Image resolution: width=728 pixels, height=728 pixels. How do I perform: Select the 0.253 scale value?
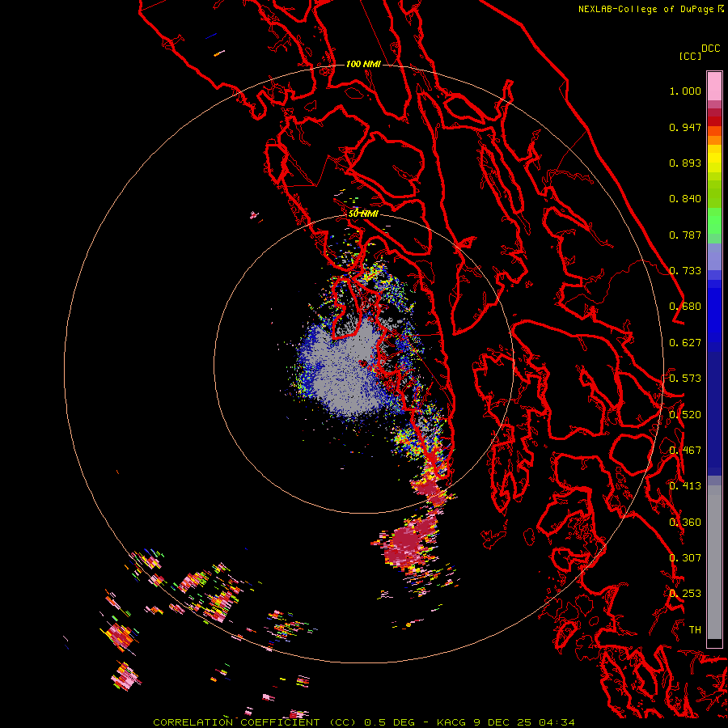[685, 594]
